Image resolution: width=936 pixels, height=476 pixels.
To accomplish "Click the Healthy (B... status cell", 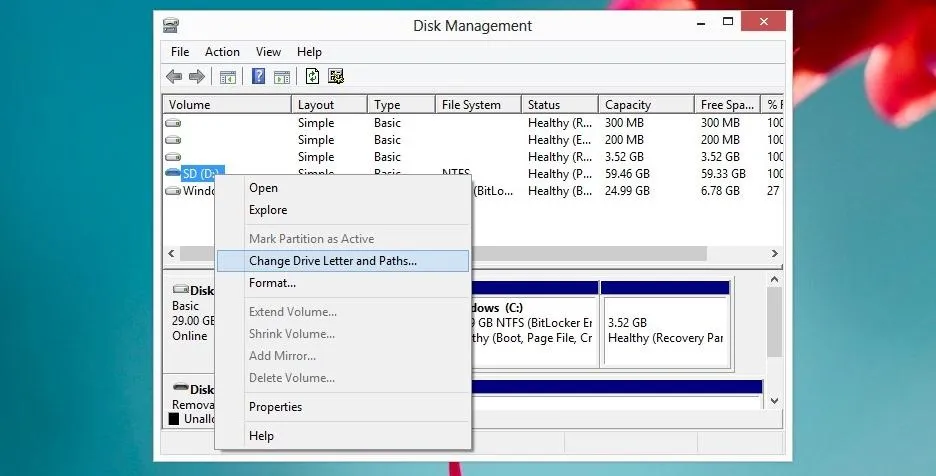I will click(560, 191).
